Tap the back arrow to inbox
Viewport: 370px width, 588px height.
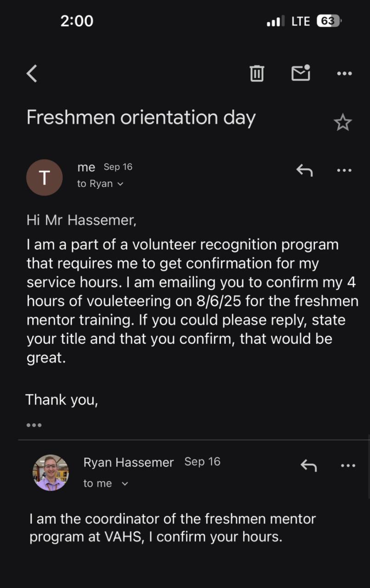[x=32, y=73]
